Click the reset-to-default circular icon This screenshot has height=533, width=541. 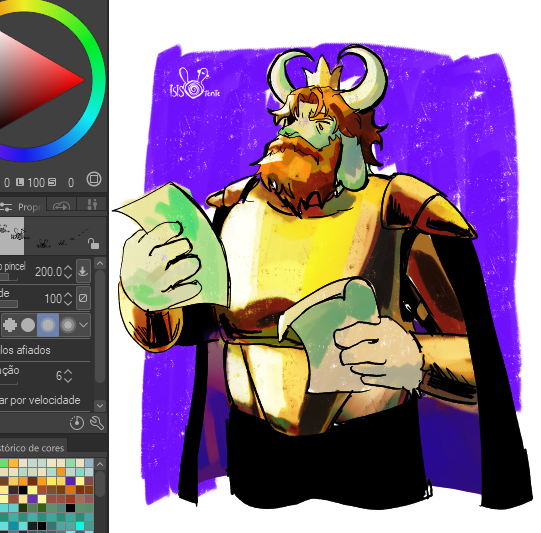coord(77,423)
